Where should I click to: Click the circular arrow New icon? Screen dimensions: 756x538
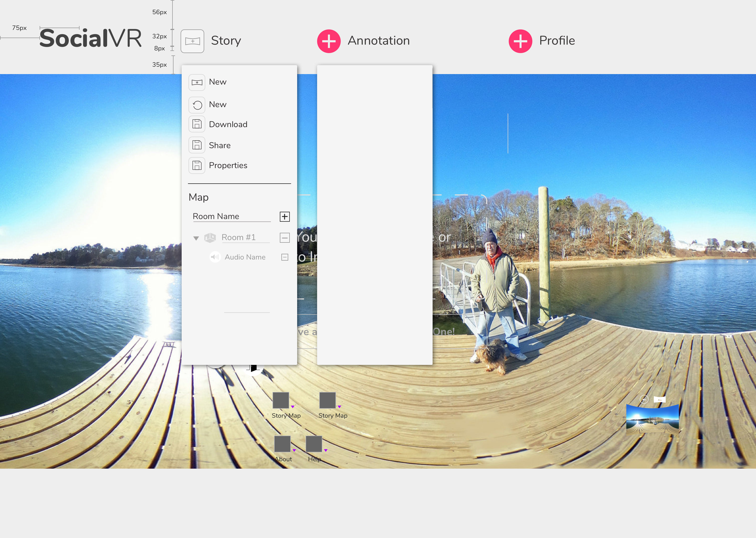197,105
